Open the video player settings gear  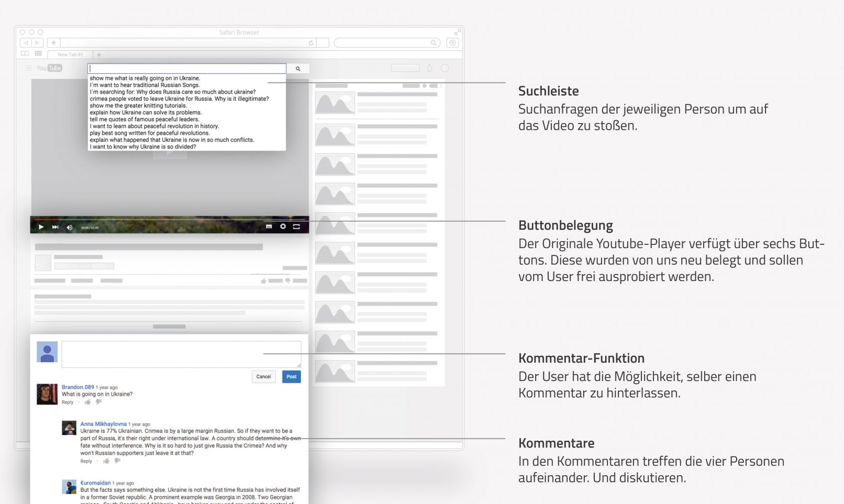pos(283,227)
